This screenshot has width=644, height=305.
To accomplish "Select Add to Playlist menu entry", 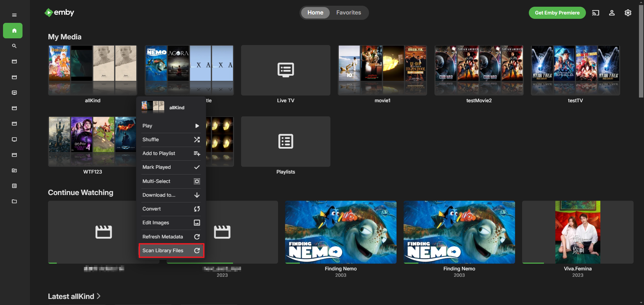I will 171,153.
